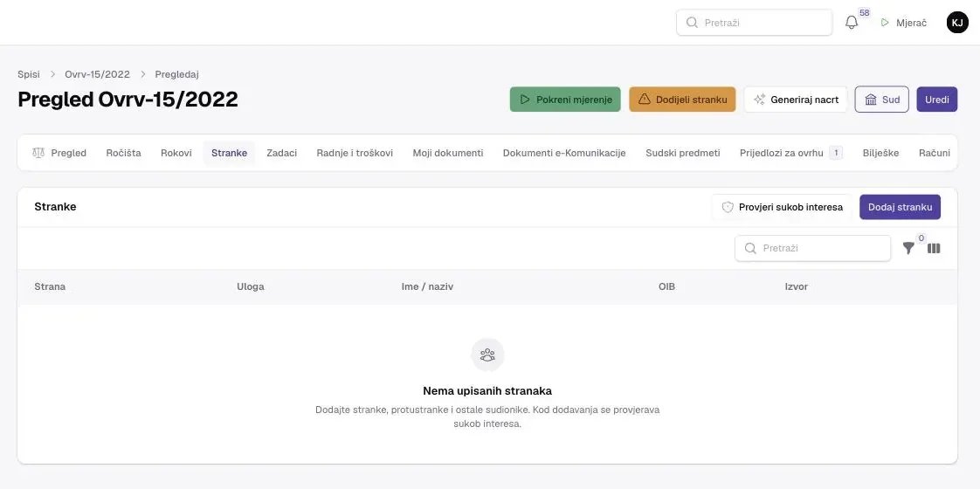This screenshot has height=489, width=980.
Task: Click the 58 notification count badge
Action: pyautogui.click(x=865, y=13)
